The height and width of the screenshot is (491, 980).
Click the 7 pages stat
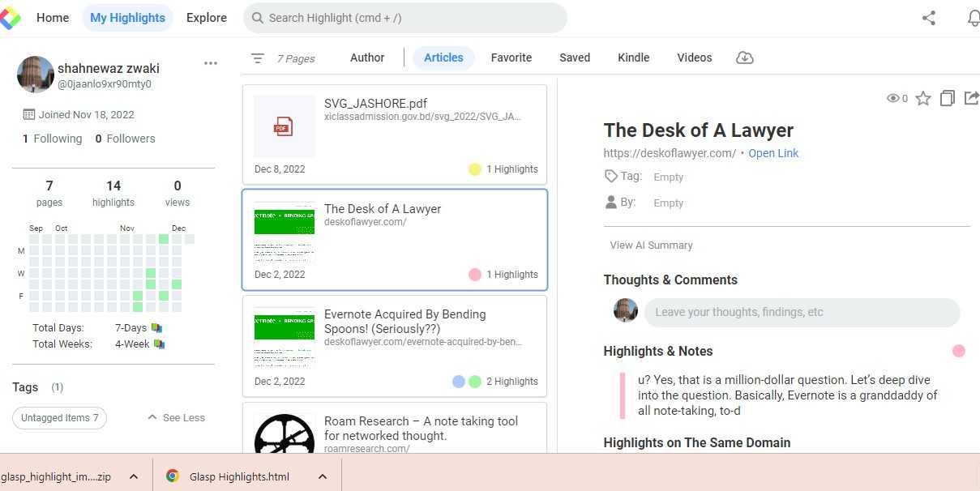point(49,194)
